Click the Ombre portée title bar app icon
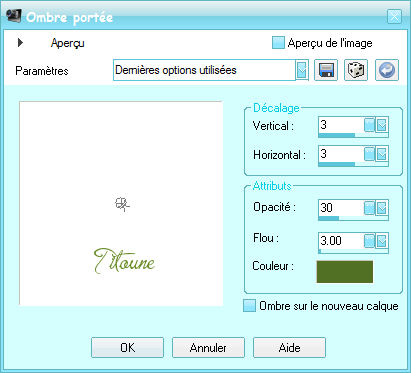411x373 pixels. pos(14,16)
